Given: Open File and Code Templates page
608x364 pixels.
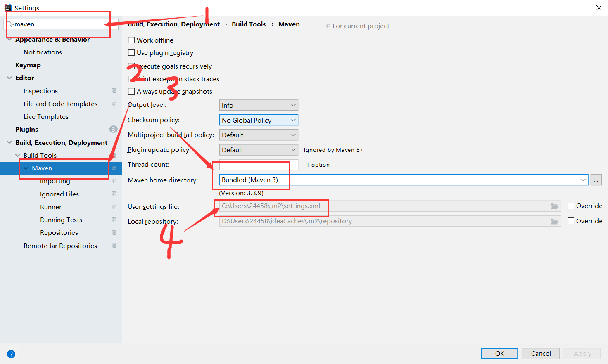Looking at the screenshot, I should (60, 104).
